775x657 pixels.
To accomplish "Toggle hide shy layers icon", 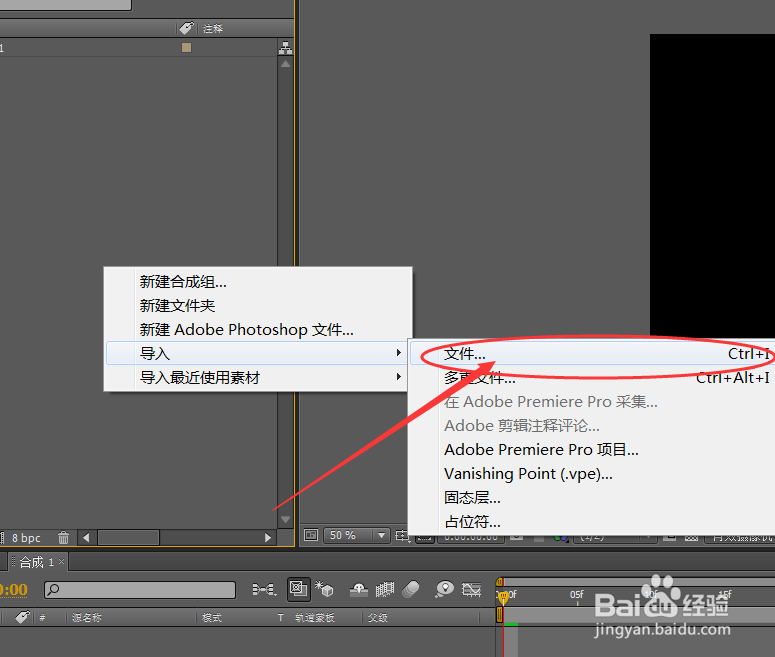I will (359, 589).
